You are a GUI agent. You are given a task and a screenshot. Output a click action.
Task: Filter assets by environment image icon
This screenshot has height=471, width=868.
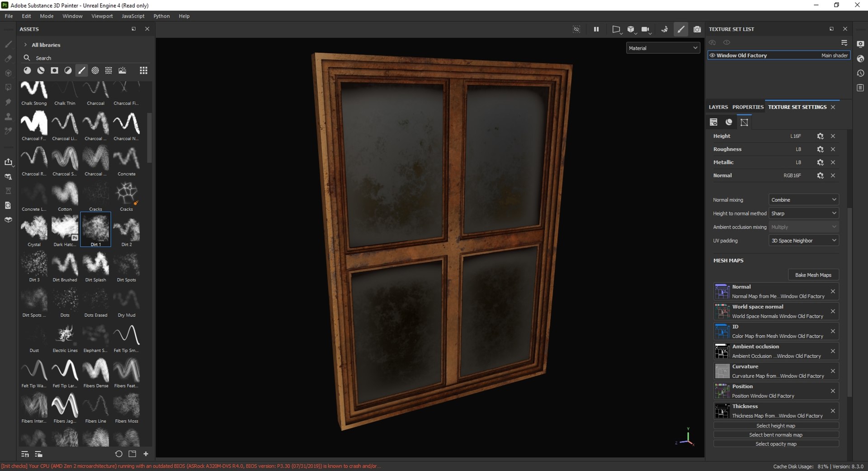coord(122,71)
